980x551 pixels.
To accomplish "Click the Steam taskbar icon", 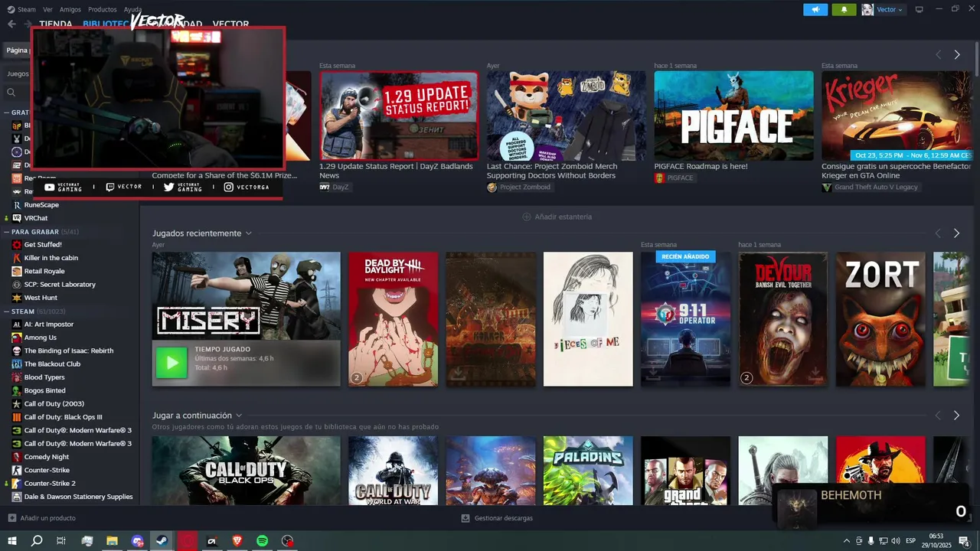I will pos(162,541).
